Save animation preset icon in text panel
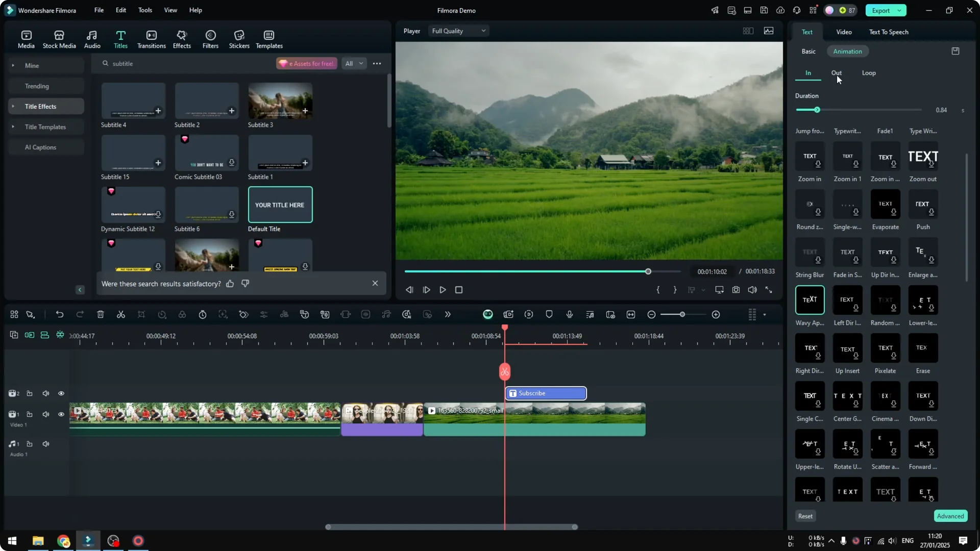The image size is (980, 551). coord(955,51)
